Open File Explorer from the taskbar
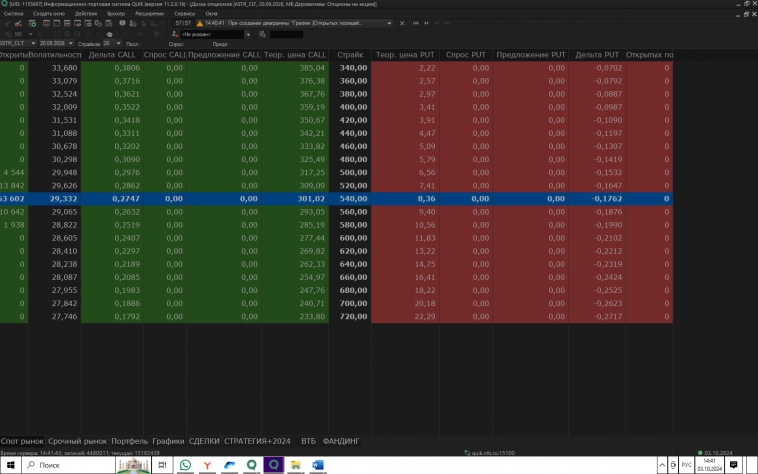Image resolution: width=758 pixels, height=474 pixels. click(297, 465)
